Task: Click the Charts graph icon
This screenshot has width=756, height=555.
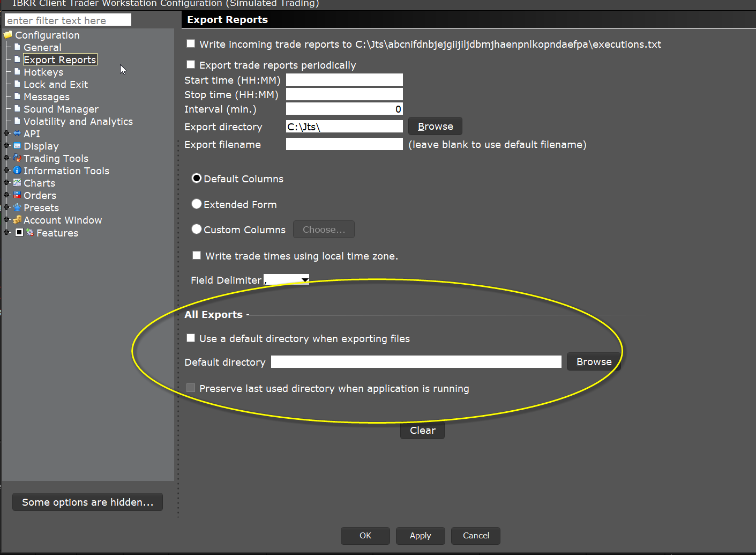Action: pyautogui.click(x=17, y=183)
